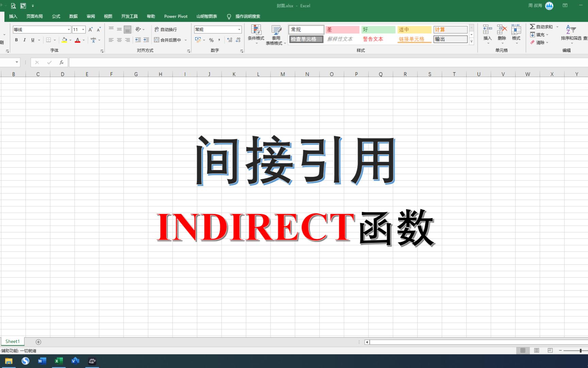Open 插入 ribbon tab
The width and height of the screenshot is (588, 368).
click(x=13, y=16)
